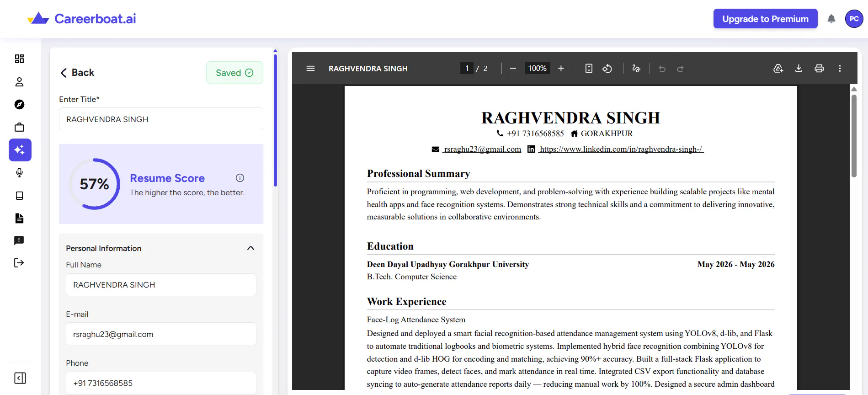Open the profile person icon in sidebar

coord(19,82)
